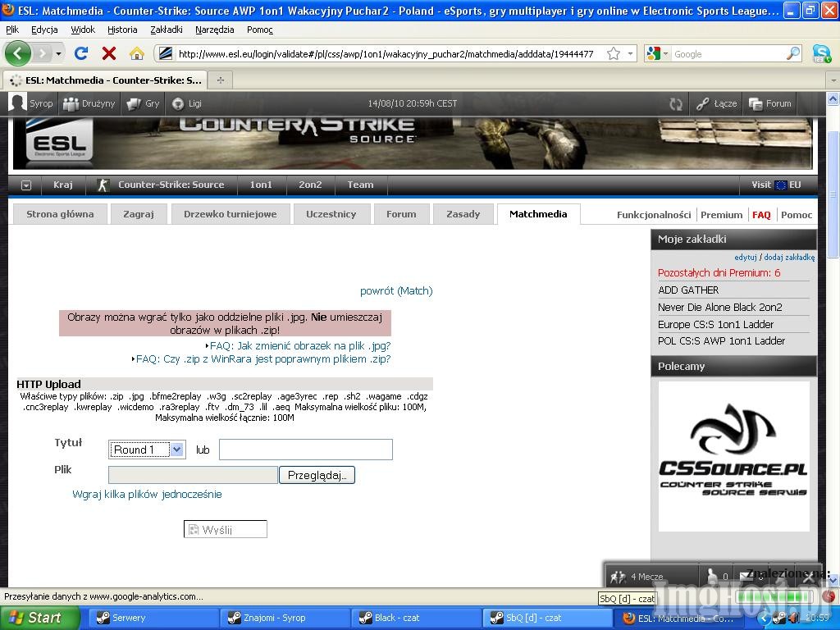
Task: Open POL CS:S AWP 1on1 Ladder bookmark
Action: [722, 340]
